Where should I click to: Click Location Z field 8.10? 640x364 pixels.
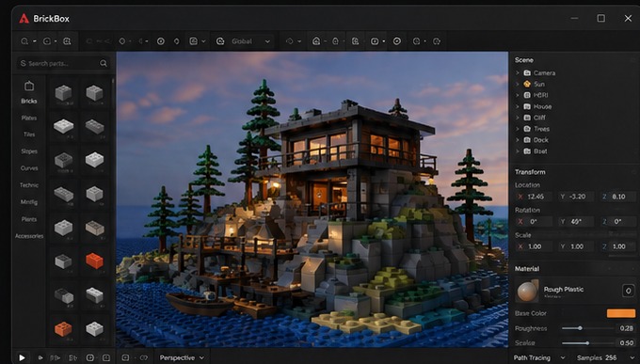pyautogui.click(x=618, y=197)
